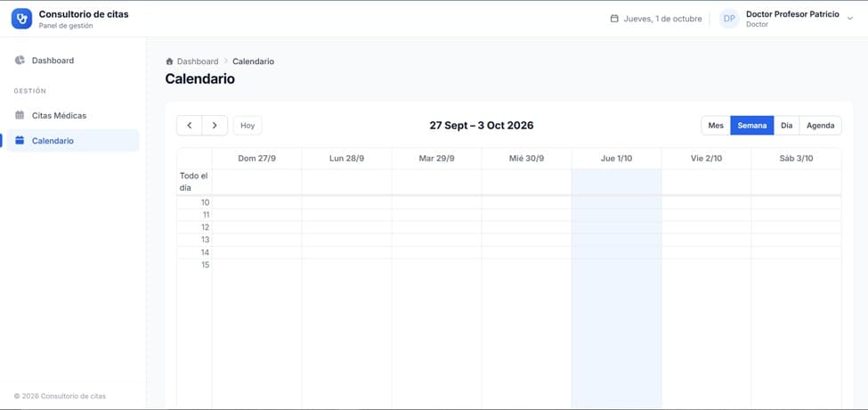Go to the next week with the right arrow
The image size is (868, 410).
(x=215, y=125)
